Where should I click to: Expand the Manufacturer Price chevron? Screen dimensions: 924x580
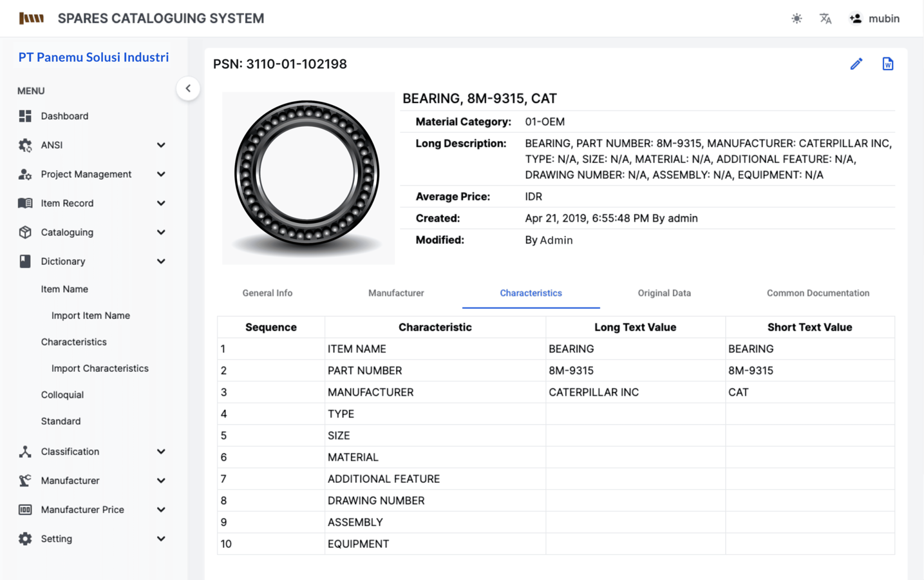pos(161,510)
